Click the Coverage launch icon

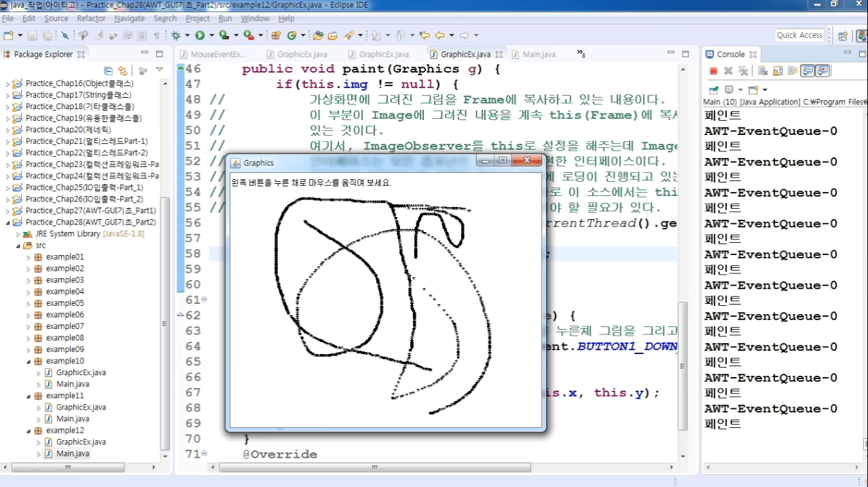(224, 35)
